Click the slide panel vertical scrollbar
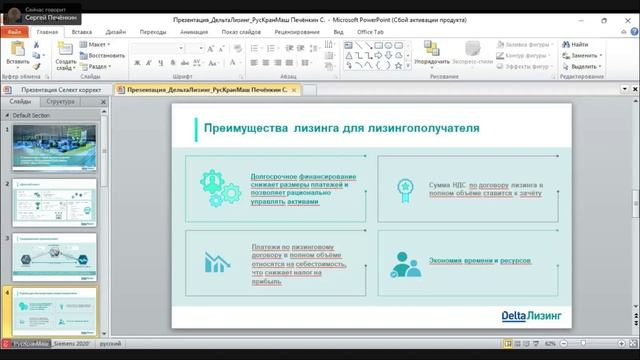The image size is (640, 360). [x=104, y=151]
